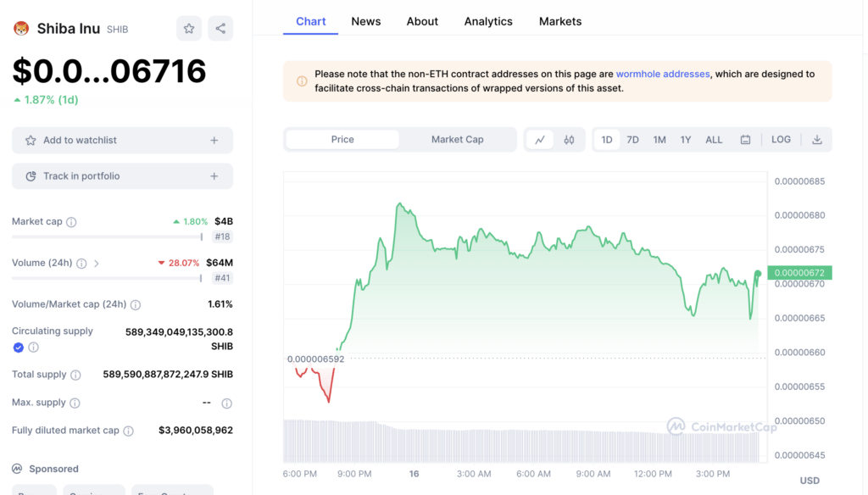Open the About tab

click(422, 21)
